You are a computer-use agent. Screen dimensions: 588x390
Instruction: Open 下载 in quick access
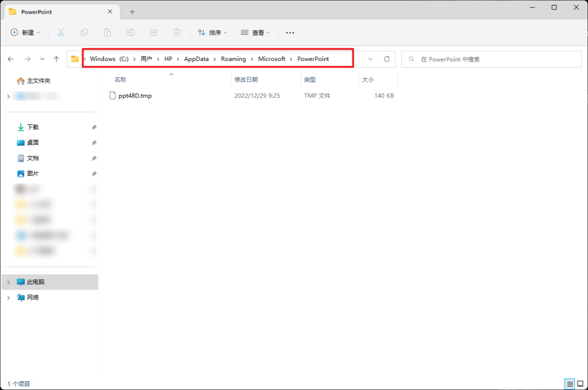point(28,127)
